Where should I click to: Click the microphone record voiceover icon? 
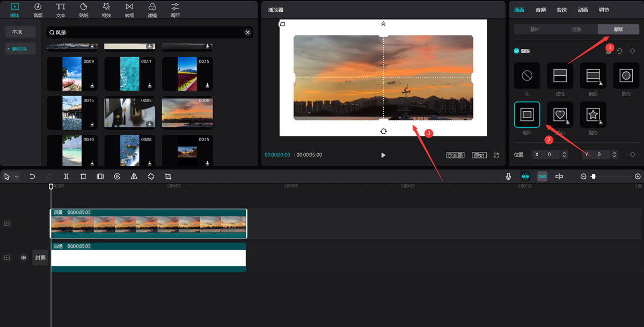(x=508, y=176)
